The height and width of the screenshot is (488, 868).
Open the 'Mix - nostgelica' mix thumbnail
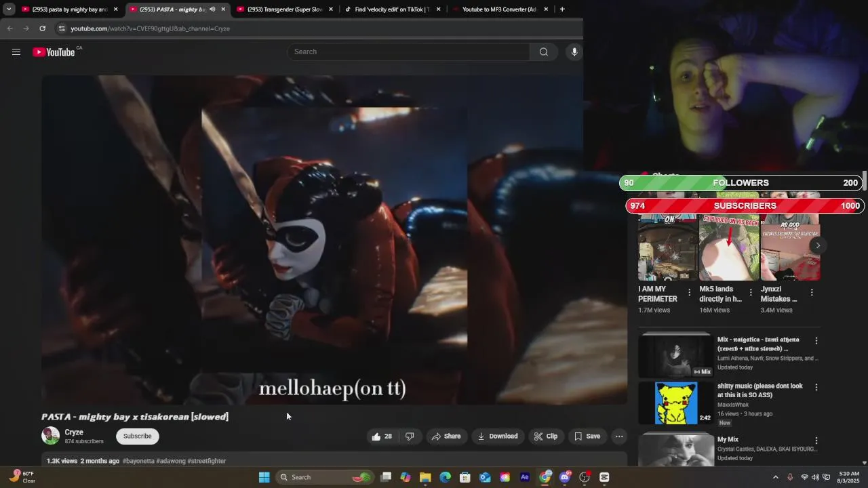coord(675,357)
